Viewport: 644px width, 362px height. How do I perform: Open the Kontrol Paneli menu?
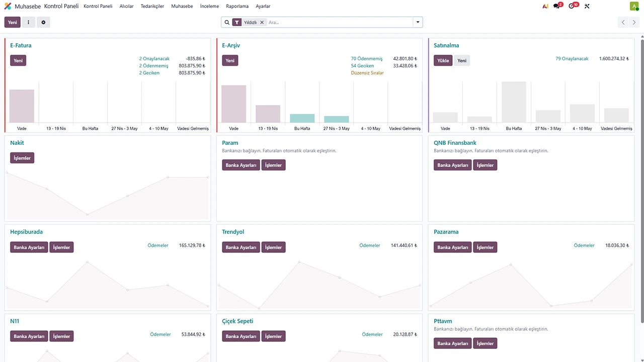coord(98,7)
